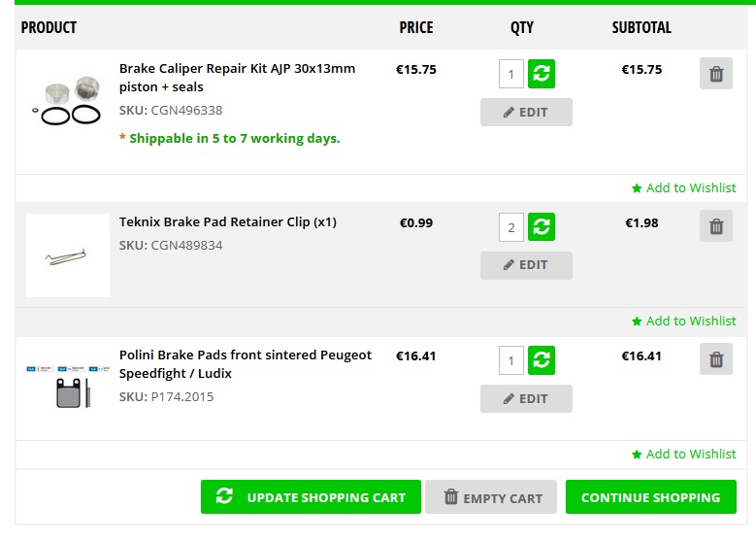Continue shopping
756x541 pixels.
point(651,496)
